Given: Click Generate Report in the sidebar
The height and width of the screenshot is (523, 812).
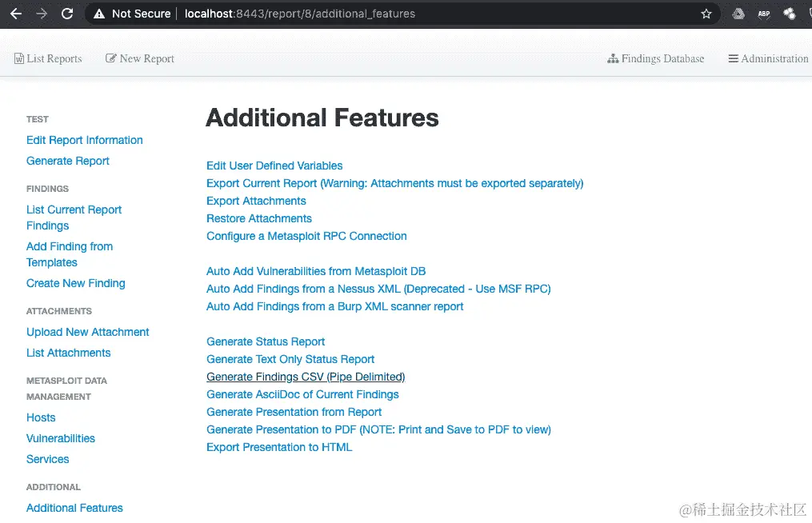Looking at the screenshot, I should click(68, 161).
